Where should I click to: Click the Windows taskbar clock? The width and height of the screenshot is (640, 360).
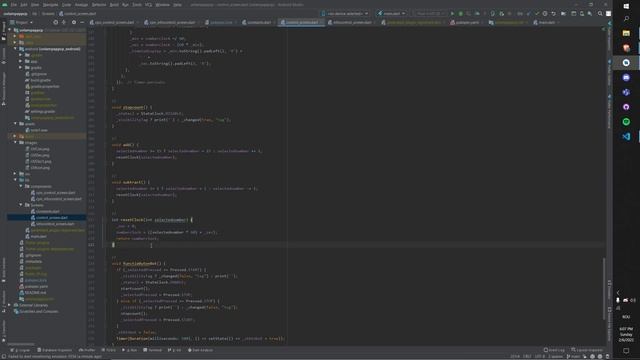coord(626,334)
